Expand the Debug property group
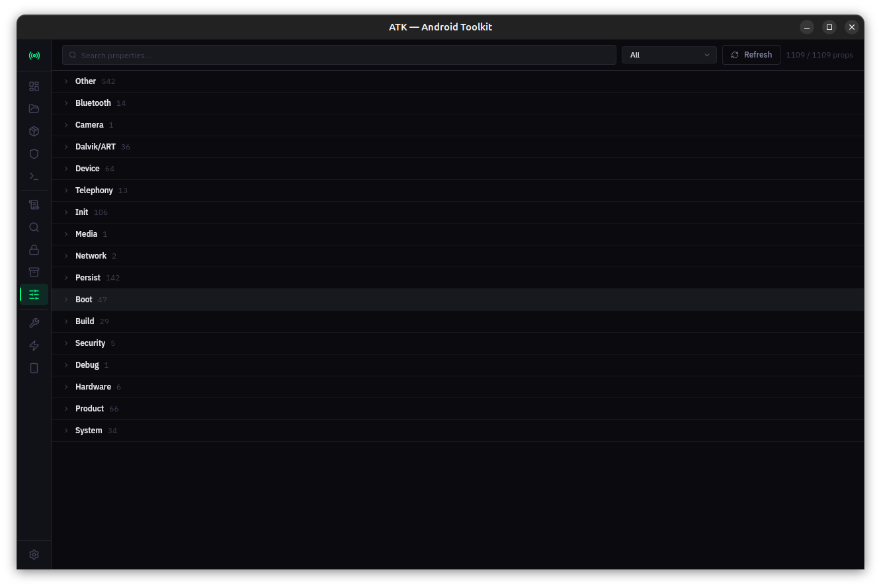This screenshot has height=588, width=881. [458, 365]
